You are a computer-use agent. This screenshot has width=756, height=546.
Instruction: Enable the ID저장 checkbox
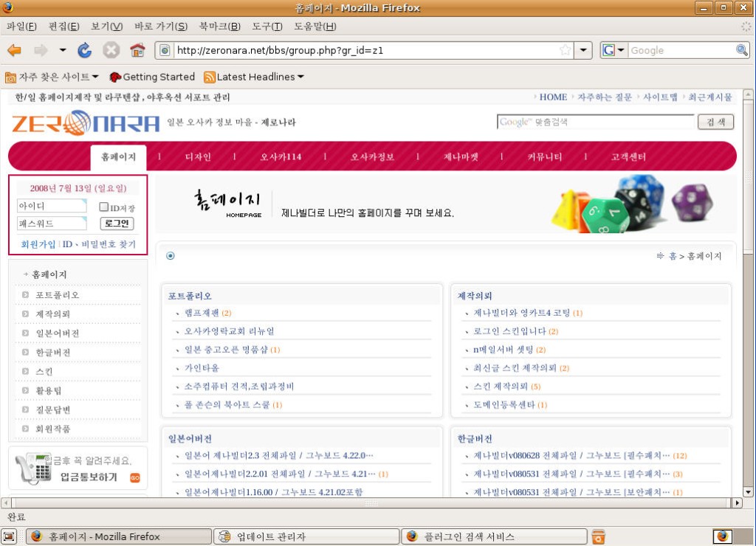104,207
